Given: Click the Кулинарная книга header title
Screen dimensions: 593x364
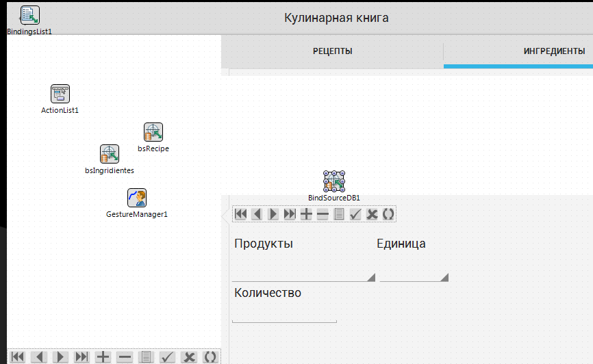Looking at the screenshot, I should (x=336, y=18).
